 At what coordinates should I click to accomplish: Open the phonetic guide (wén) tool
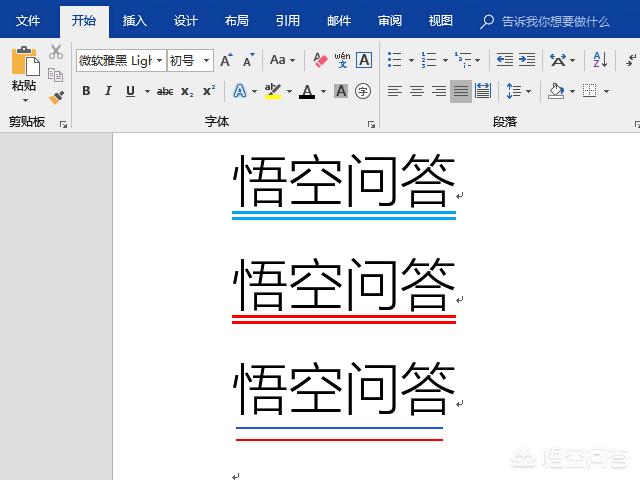[342, 60]
